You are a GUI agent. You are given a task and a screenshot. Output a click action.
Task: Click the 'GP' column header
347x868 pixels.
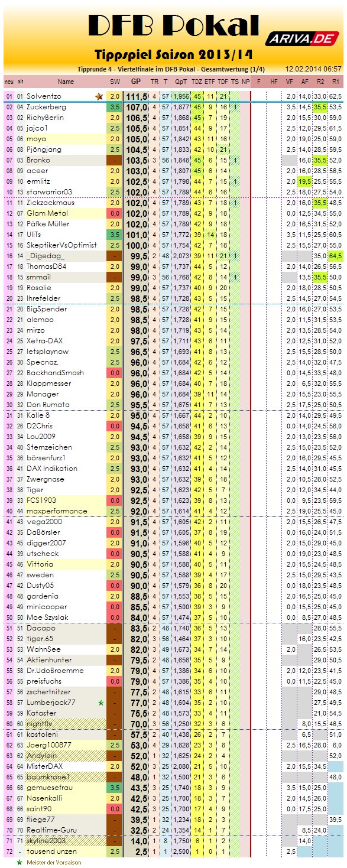(x=135, y=82)
